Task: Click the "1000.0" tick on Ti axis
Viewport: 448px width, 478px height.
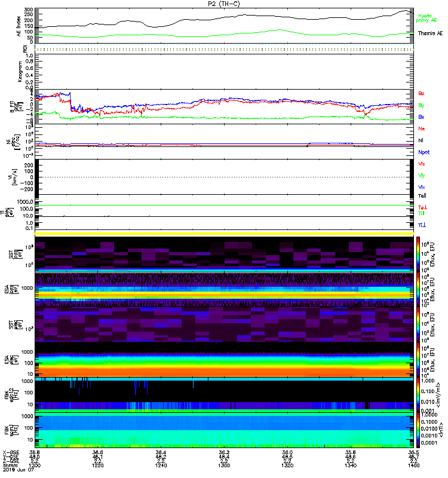Action: (x=25, y=202)
